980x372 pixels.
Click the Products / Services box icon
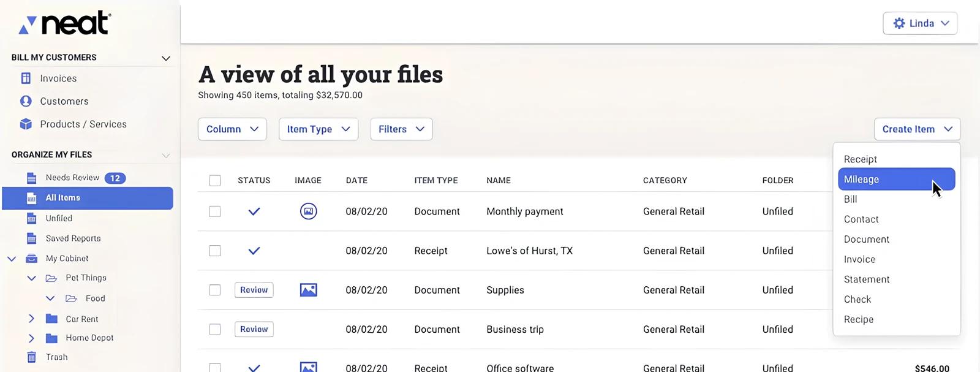click(x=26, y=124)
